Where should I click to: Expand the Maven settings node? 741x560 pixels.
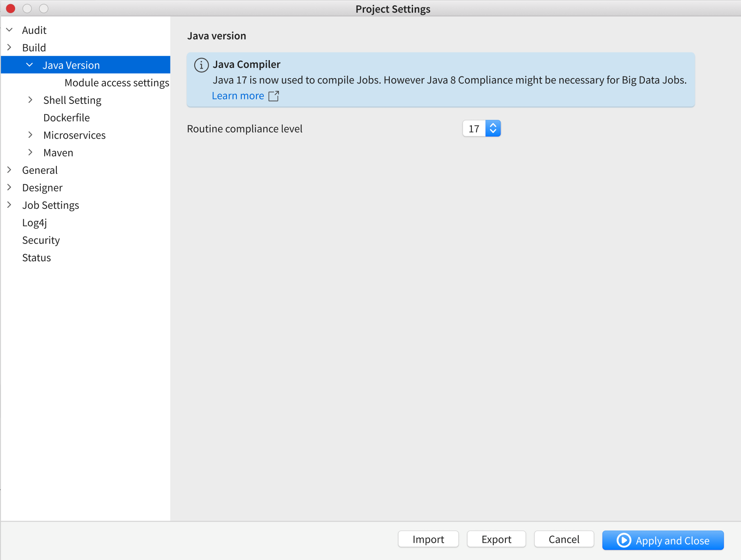tap(30, 152)
